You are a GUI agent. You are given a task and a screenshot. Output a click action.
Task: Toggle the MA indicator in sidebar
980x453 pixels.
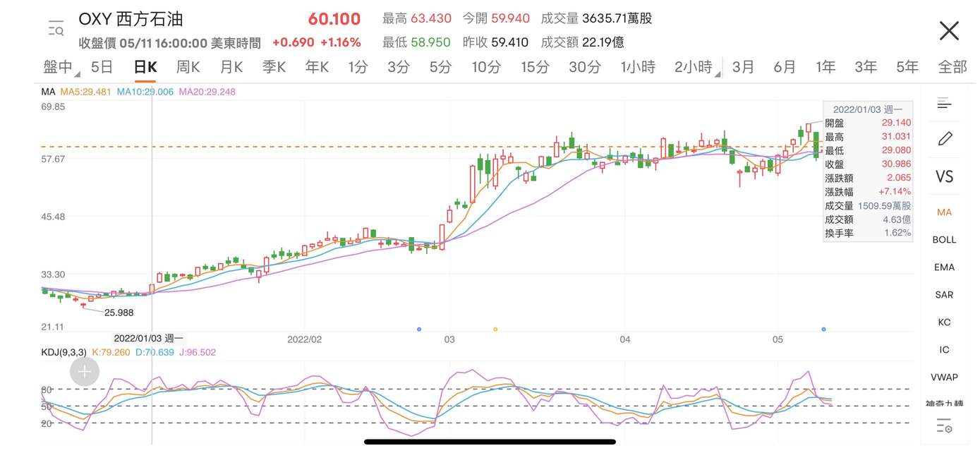(944, 212)
